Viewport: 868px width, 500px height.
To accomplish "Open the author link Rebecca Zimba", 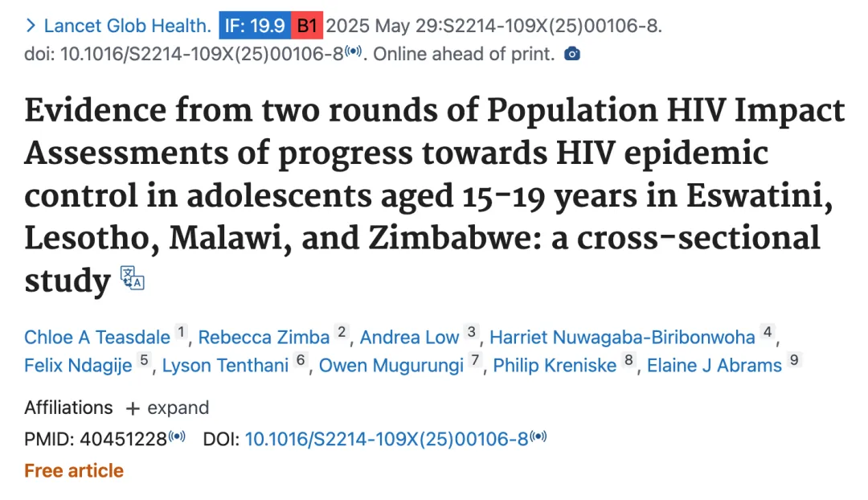I will pos(264,337).
